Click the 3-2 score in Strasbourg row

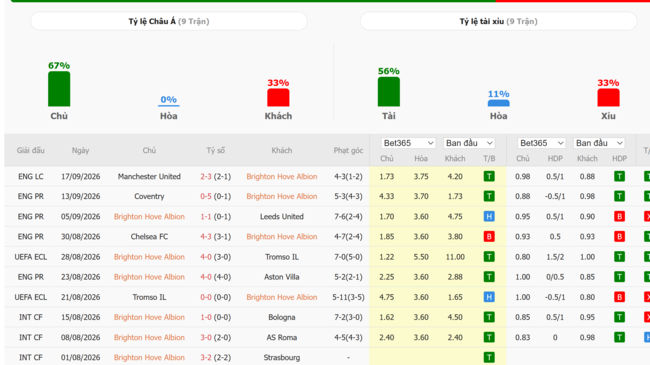click(206, 357)
